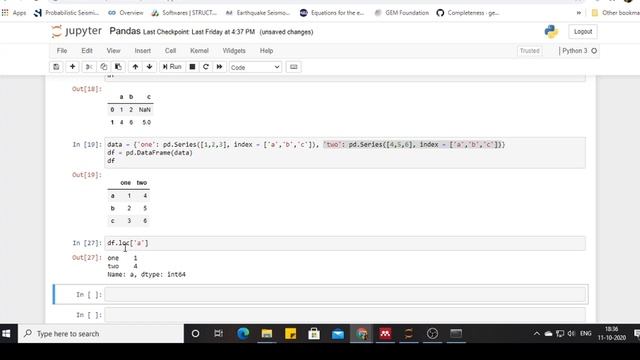Open Sticky Notes from the taskbar
The width and height of the screenshot is (640, 360).
tap(290, 334)
